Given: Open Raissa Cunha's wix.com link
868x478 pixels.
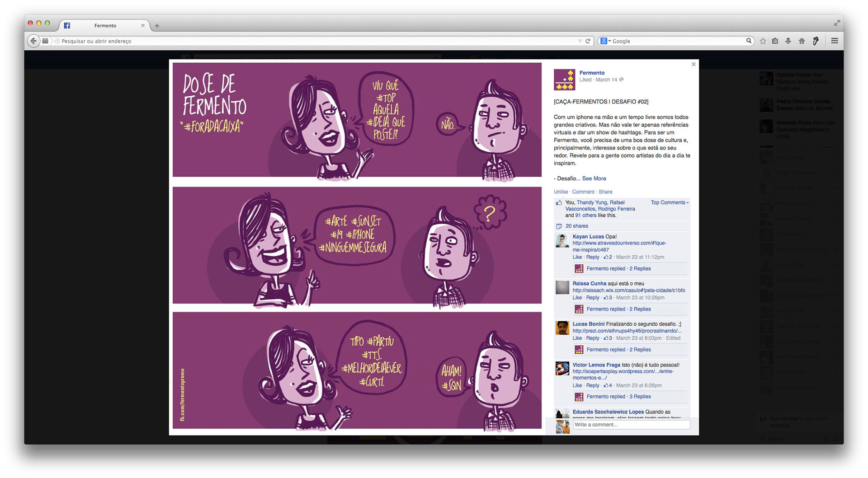Looking at the screenshot, I should (629, 290).
